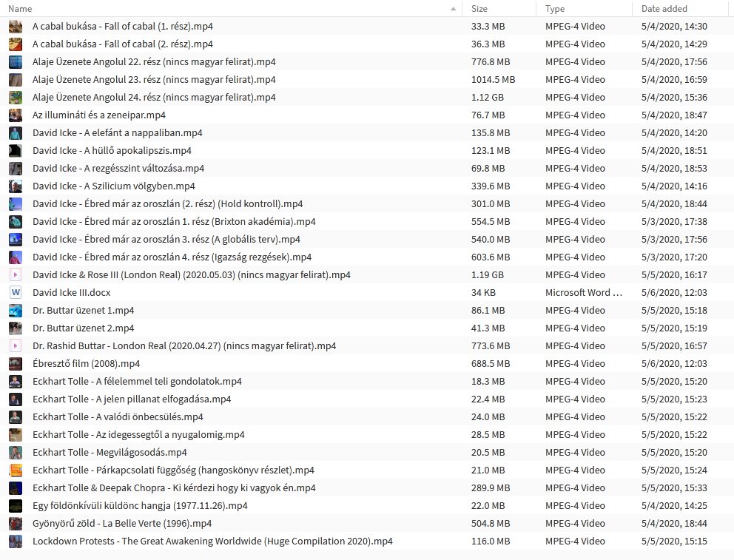This screenshot has width=734, height=560.
Task: Click thumbnail of A hüllő apokalipszis.mp4
Action: coord(16,151)
